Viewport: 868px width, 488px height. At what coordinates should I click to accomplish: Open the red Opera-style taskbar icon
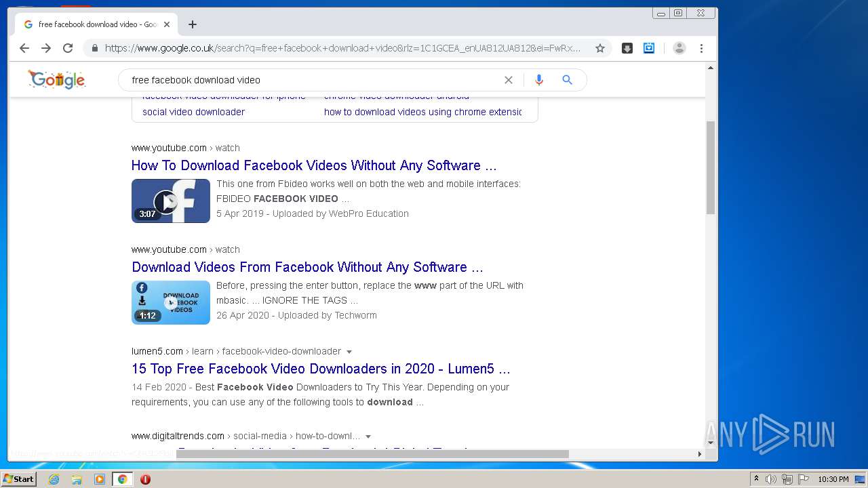click(x=145, y=479)
